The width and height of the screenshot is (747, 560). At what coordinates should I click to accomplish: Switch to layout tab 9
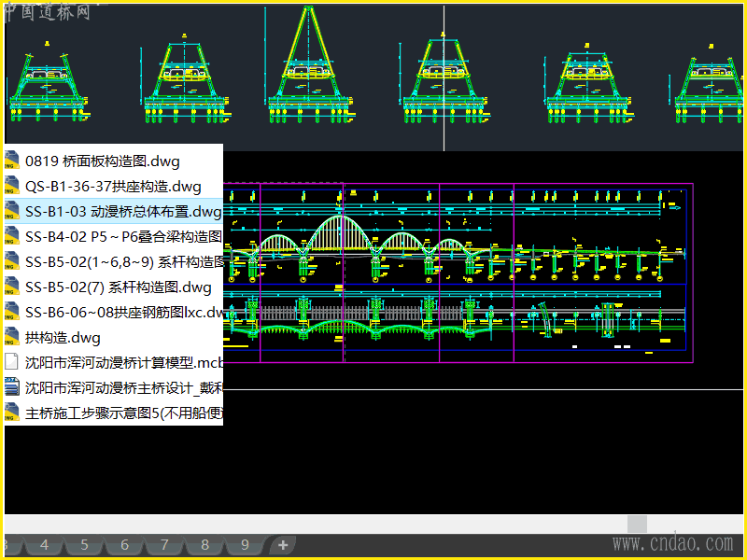point(245,545)
